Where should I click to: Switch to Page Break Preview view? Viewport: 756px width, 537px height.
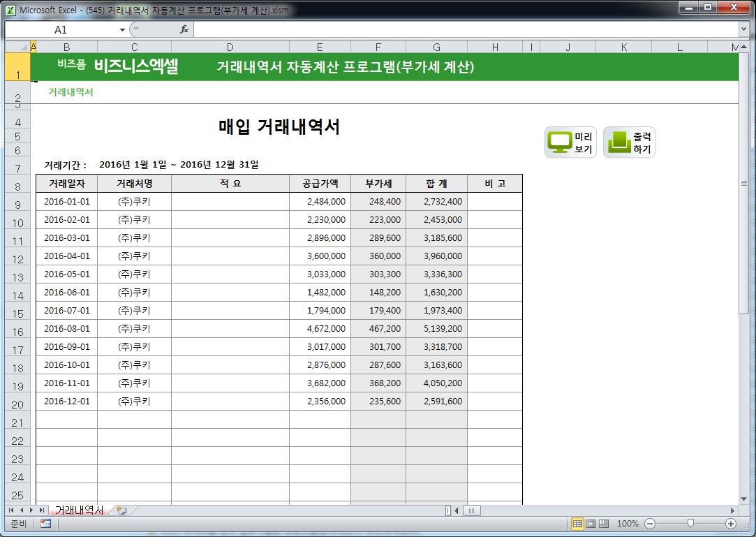click(x=604, y=524)
